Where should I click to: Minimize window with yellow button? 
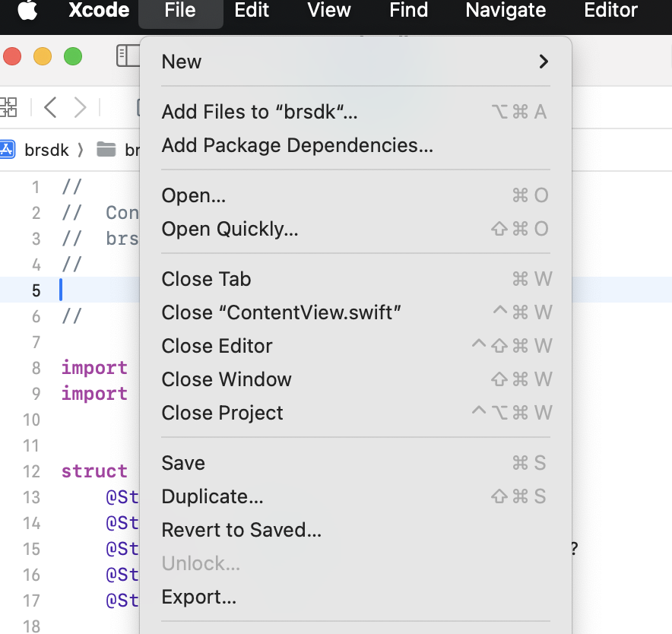click(x=43, y=56)
